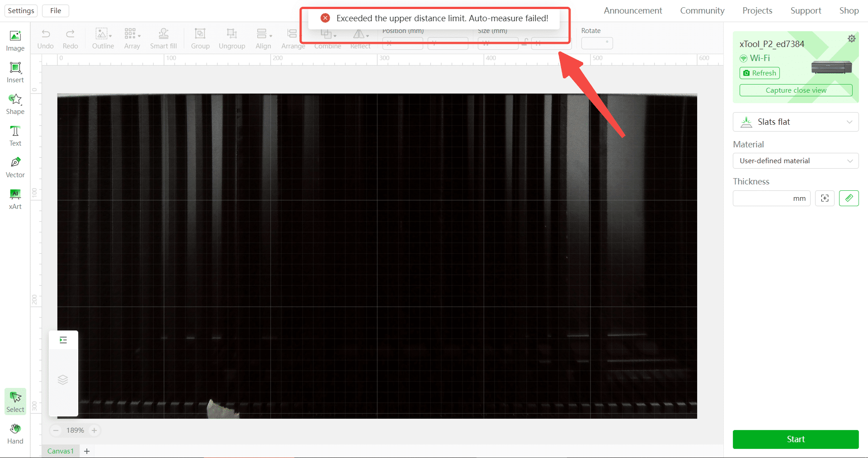Activate the Select cursor tool
Image resolution: width=868 pixels, height=458 pixels.
click(15, 401)
